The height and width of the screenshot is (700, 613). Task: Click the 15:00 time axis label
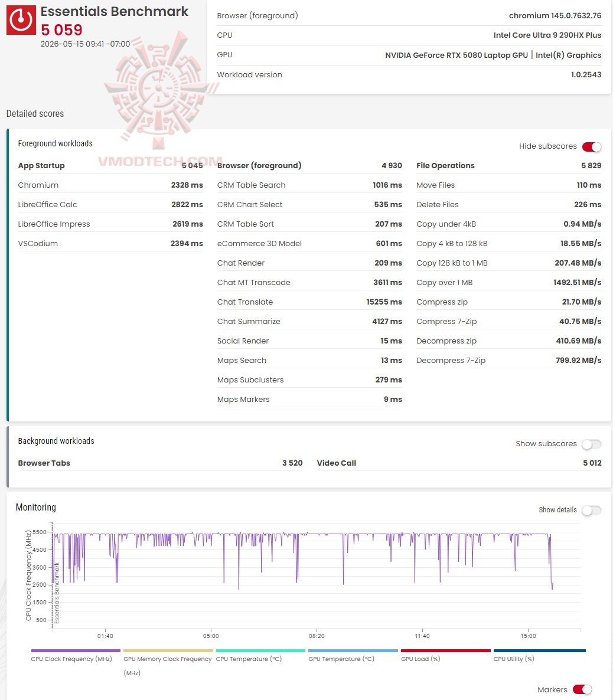pos(528,636)
